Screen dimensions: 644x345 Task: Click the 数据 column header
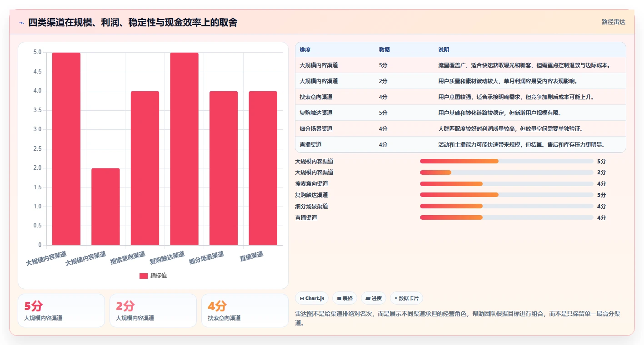[384, 50]
